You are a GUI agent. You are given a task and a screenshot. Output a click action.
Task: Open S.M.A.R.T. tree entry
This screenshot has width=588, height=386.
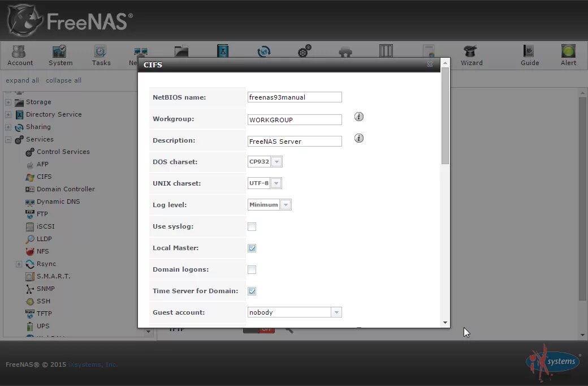[53, 276]
